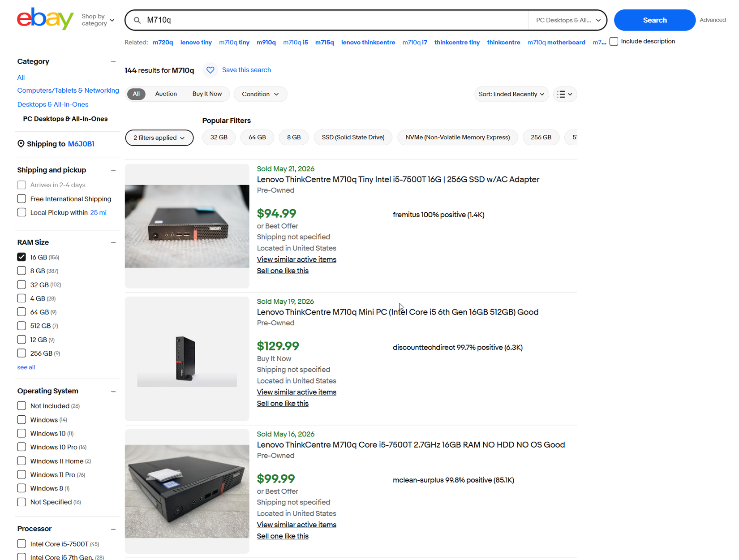Image resolution: width=739 pixels, height=560 pixels.
Task: Open the 2 filters applied dropdown
Action: (x=159, y=138)
